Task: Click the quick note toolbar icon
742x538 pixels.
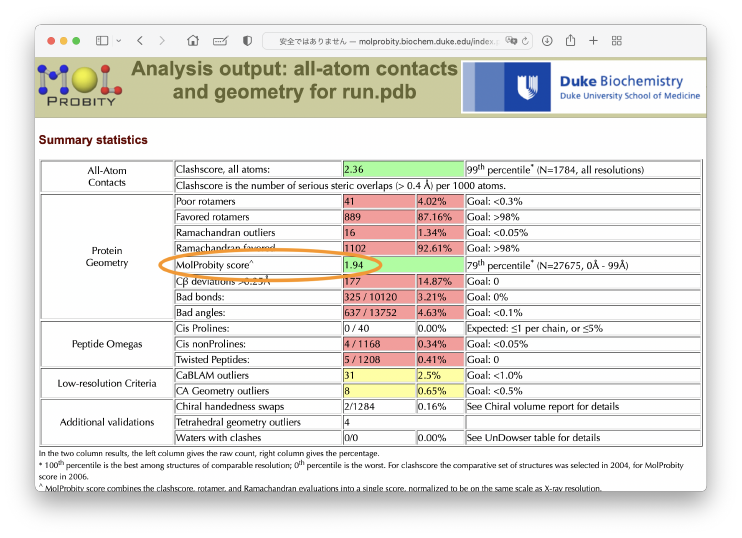Action: click(220, 41)
